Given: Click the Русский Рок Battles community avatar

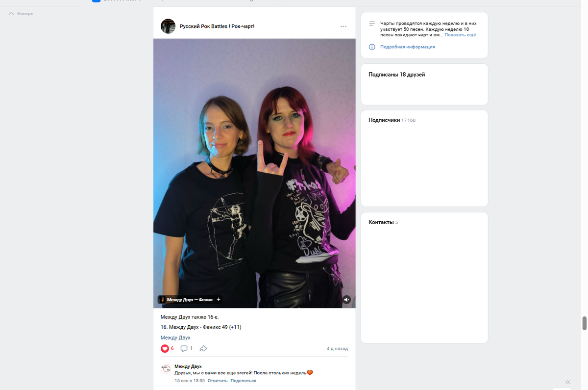Looking at the screenshot, I should click(x=168, y=26).
